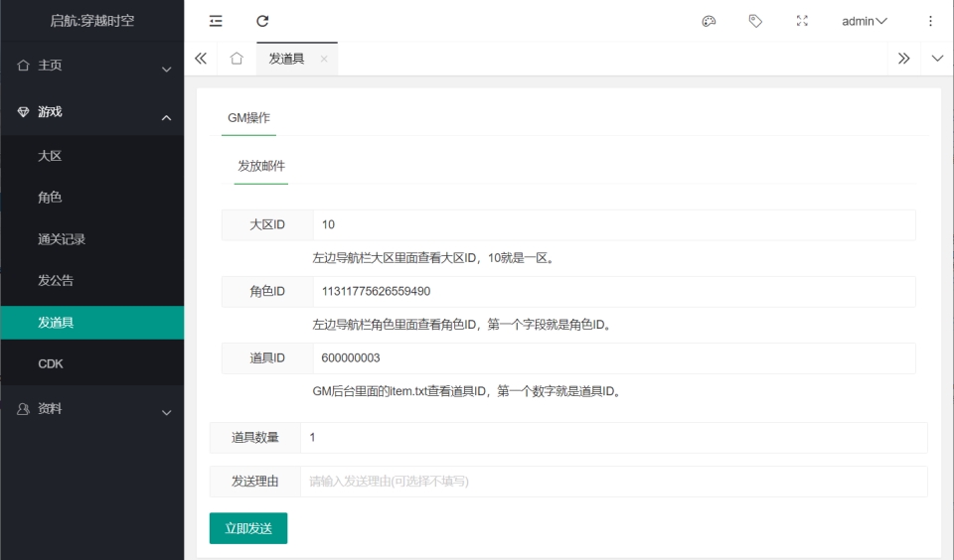Click the refresh page icon
The width and height of the screenshot is (954, 560).
click(x=262, y=21)
